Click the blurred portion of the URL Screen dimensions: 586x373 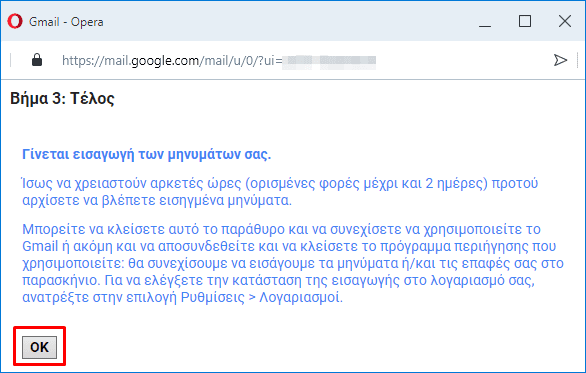click(x=329, y=61)
